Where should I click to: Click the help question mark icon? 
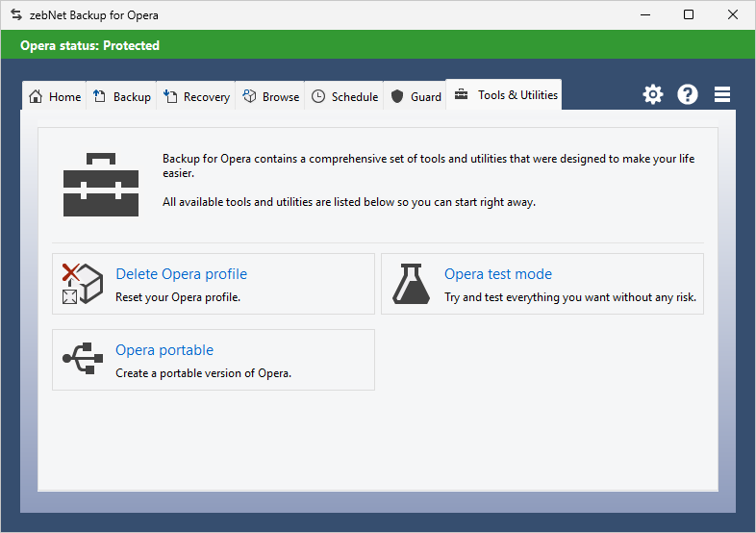(x=688, y=94)
